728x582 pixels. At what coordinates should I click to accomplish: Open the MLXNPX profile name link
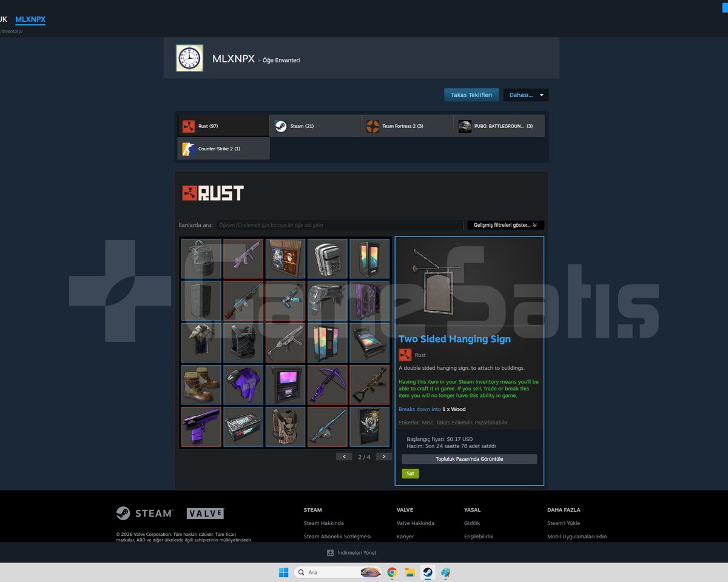pos(234,59)
